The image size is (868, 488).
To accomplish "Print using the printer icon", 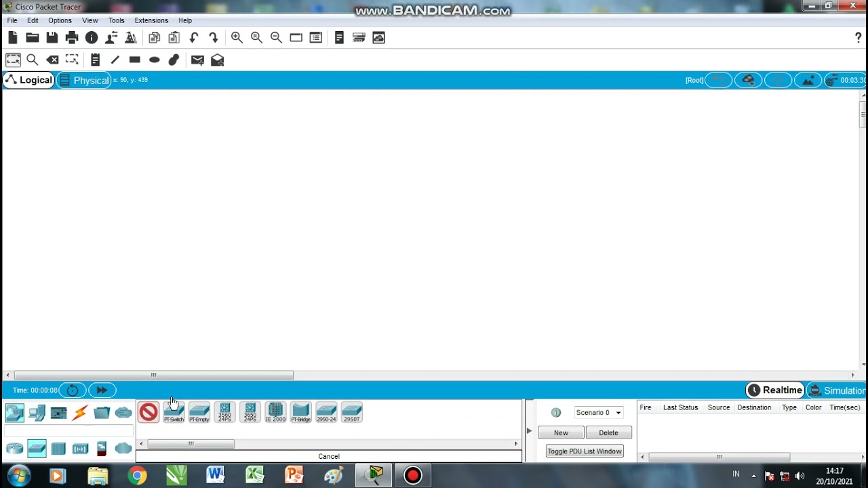I will 72,38.
